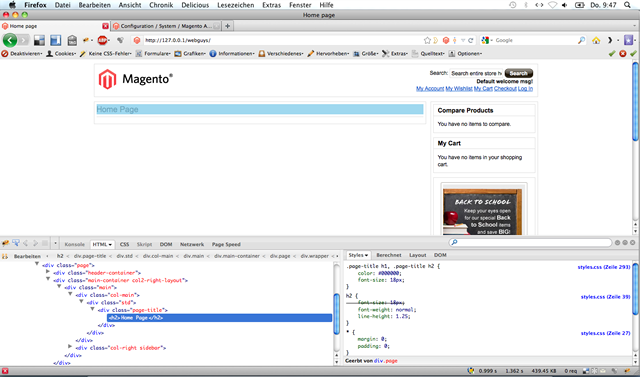This screenshot has height=377, width=640.
Task: Select the HTML tab in Firebug
Action: coord(102,244)
